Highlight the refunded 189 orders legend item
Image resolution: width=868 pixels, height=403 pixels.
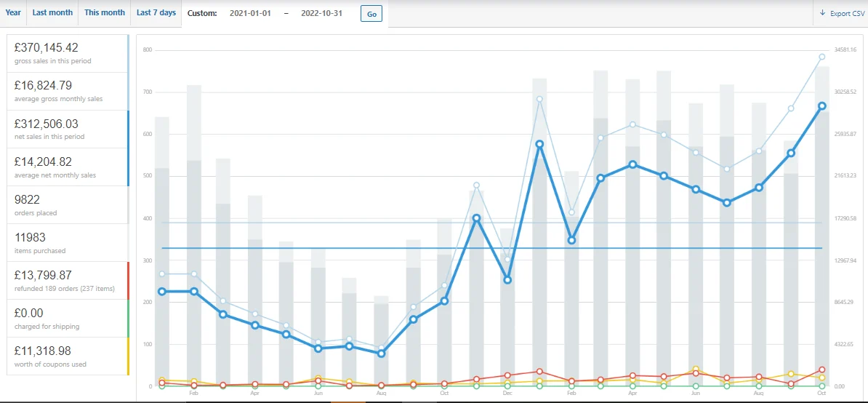68,281
